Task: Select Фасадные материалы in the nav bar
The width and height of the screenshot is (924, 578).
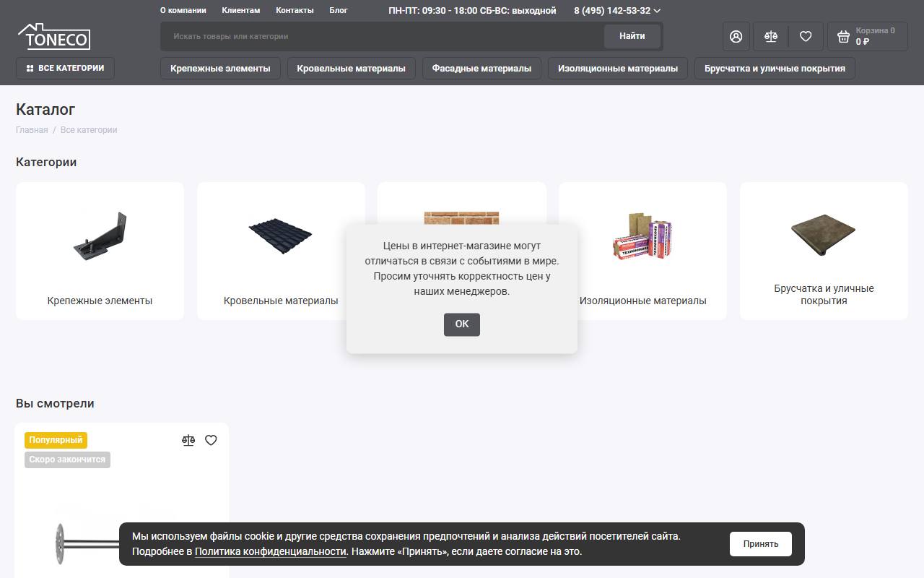Action: coord(481,69)
